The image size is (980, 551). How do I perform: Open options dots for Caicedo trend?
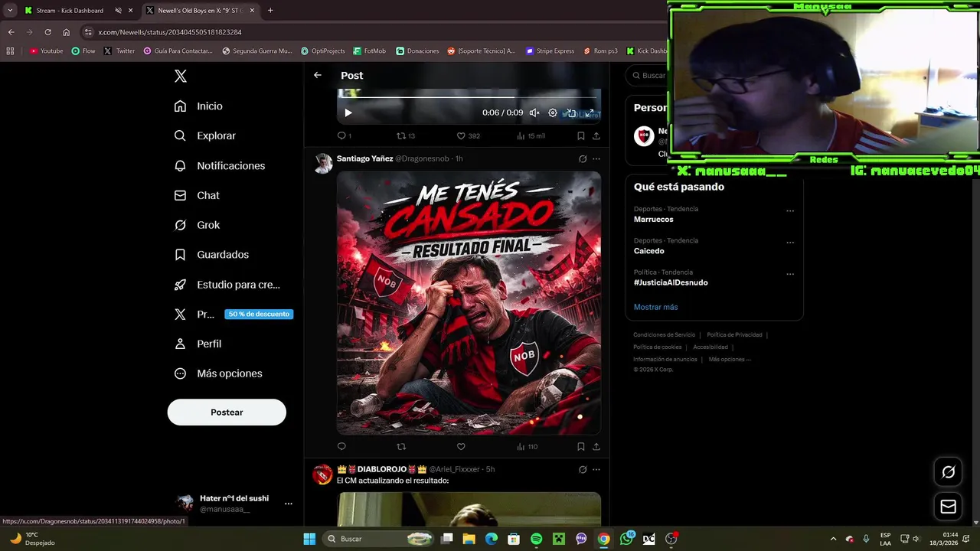coord(790,243)
